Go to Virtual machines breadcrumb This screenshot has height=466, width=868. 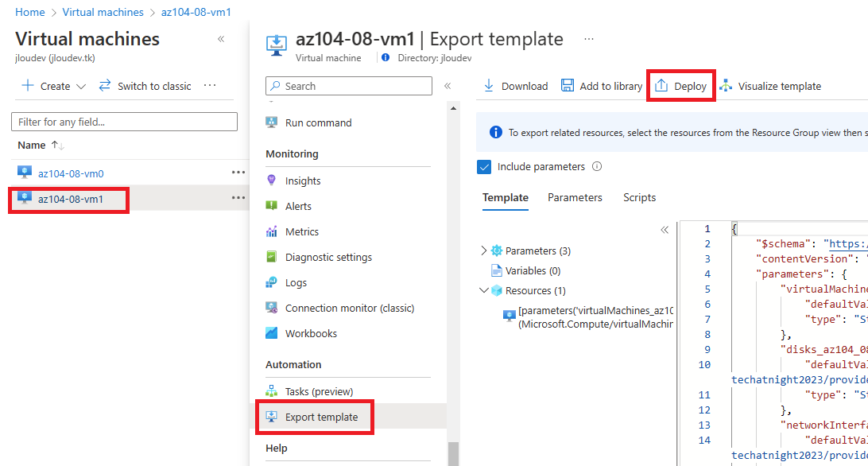(103, 12)
